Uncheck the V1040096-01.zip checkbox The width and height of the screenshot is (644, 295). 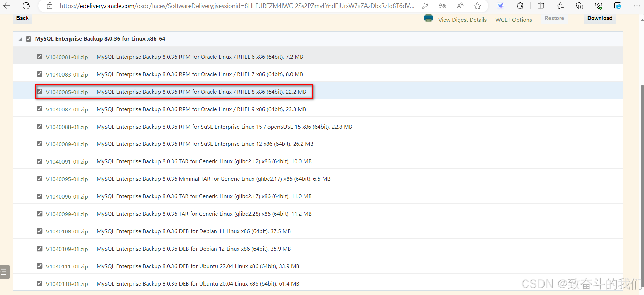click(x=39, y=196)
